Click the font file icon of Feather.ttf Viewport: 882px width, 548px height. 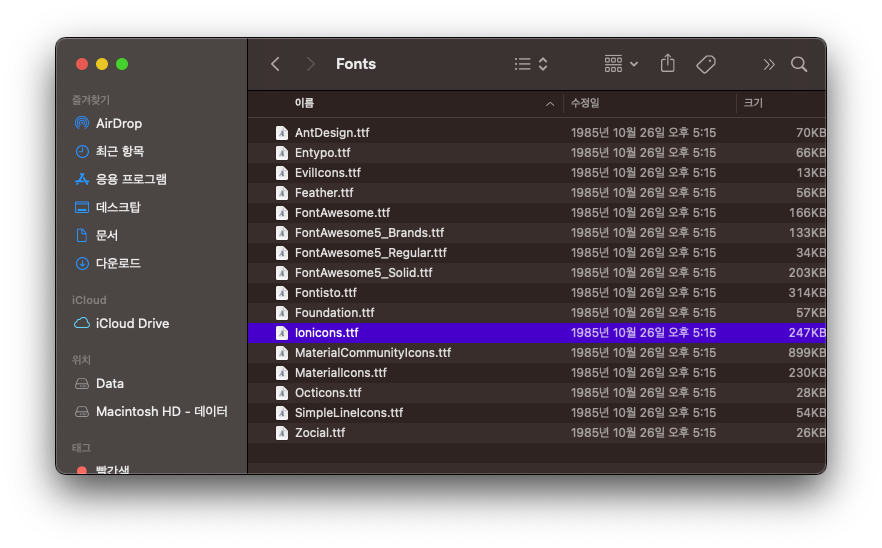282,193
